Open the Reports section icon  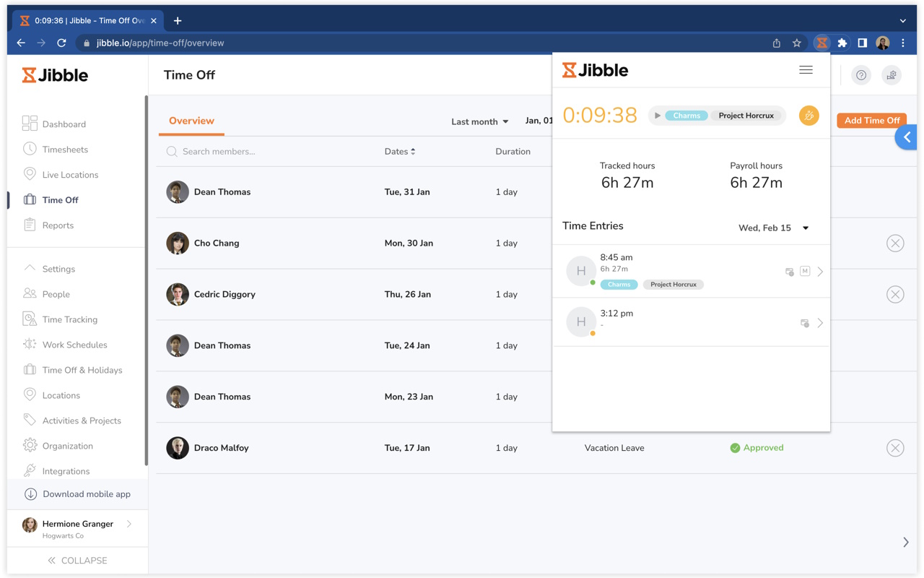(x=30, y=225)
